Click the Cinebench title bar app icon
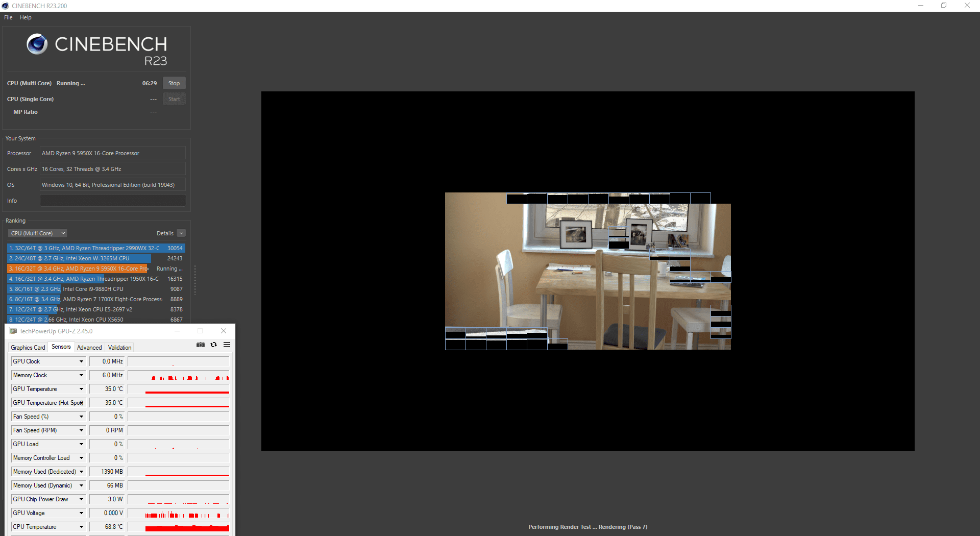Viewport: 980px width, 536px height. [6, 6]
